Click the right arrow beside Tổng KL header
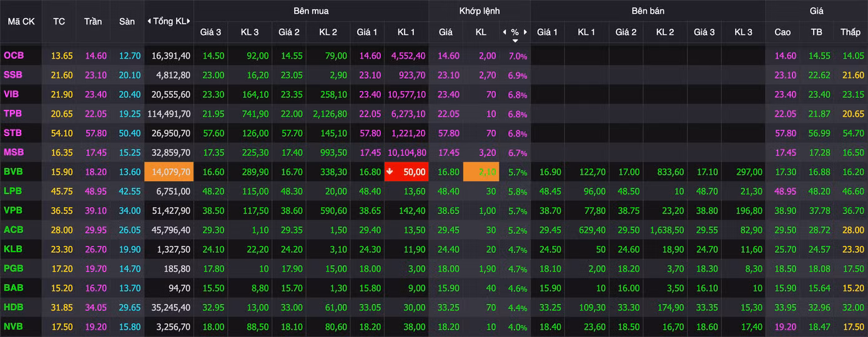868x337 pixels. tap(189, 21)
